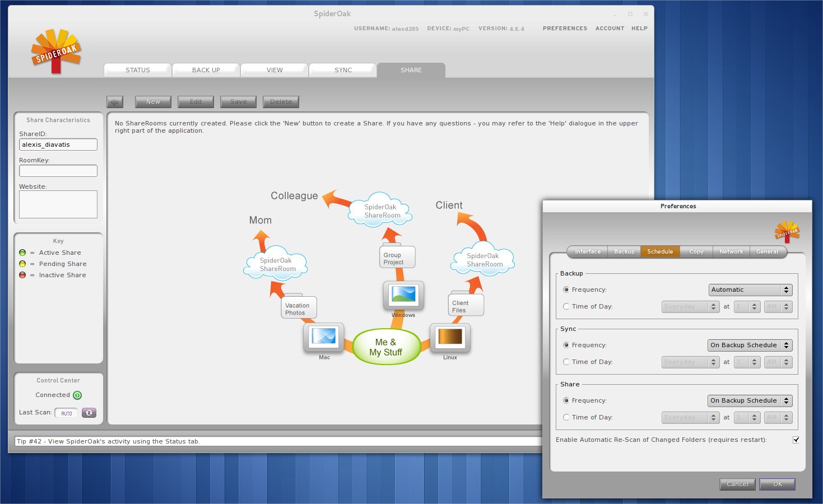Image resolution: width=823 pixels, height=504 pixels.
Task: Select Backup Frequency radio button
Action: [x=566, y=290]
